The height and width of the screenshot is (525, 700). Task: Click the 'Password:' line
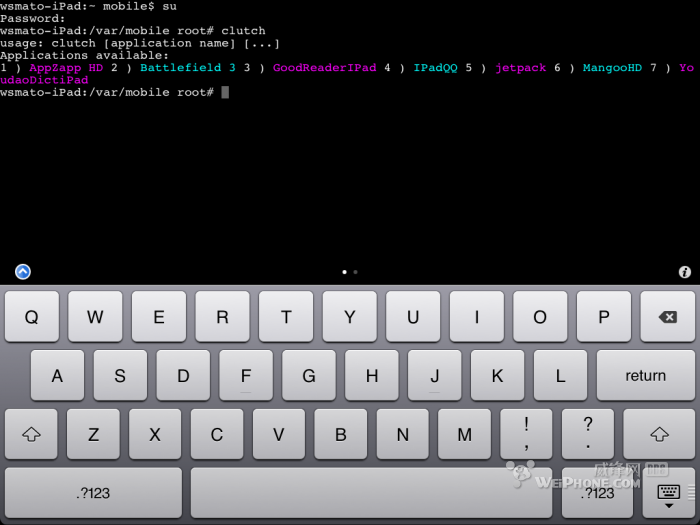pos(33,19)
